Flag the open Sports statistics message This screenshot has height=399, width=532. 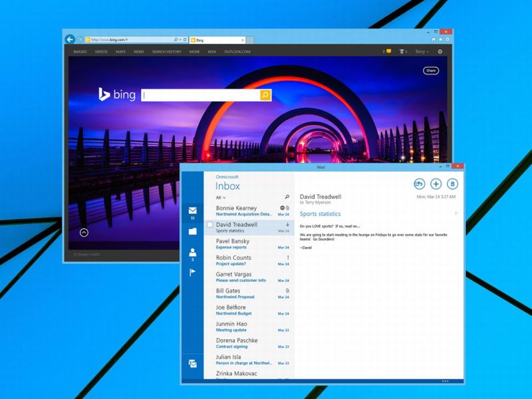pos(456,213)
